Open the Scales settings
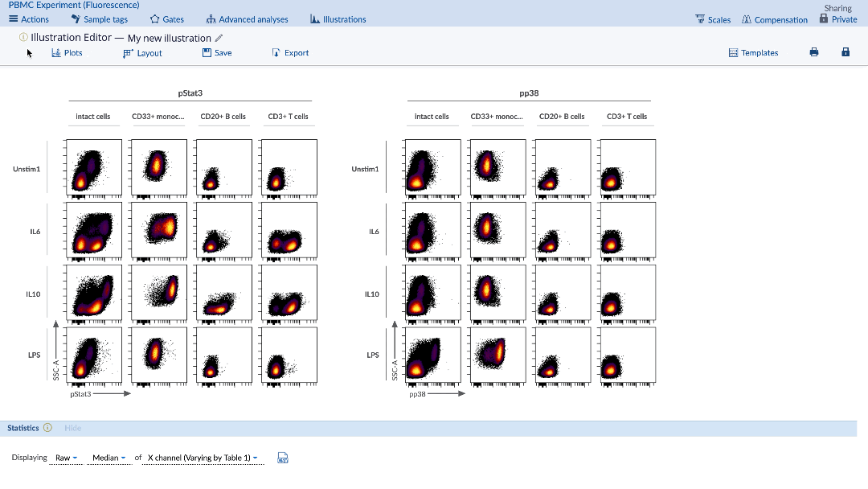868x489 pixels. [x=713, y=19]
